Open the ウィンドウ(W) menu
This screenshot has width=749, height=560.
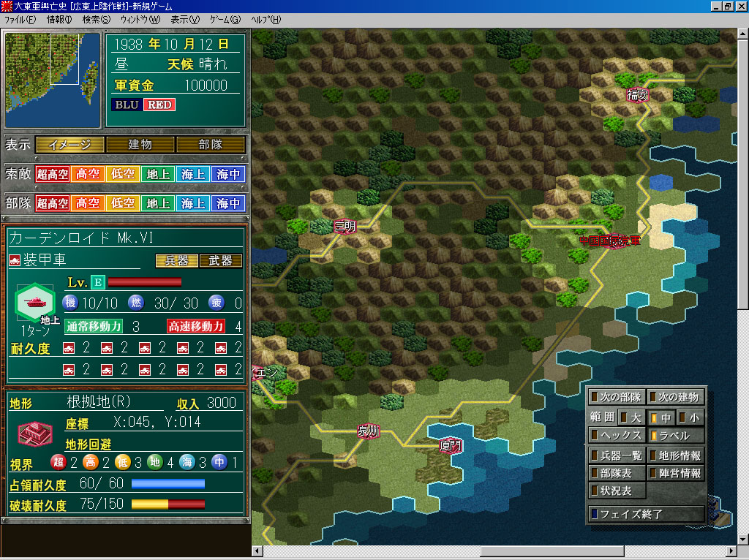coord(140,20)
